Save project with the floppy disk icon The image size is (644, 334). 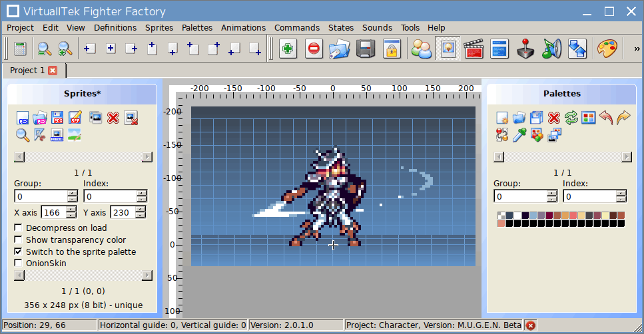tap(366, 49)
